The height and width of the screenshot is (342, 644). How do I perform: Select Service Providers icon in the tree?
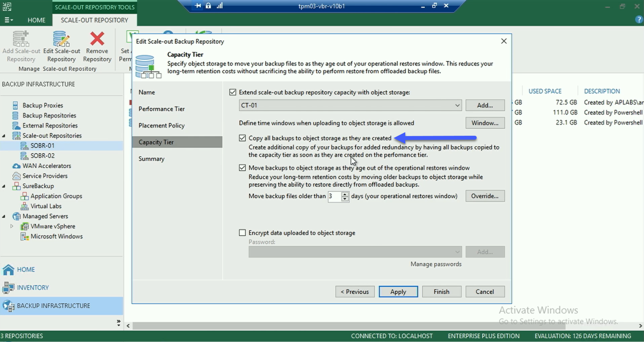tap(16, 176)
